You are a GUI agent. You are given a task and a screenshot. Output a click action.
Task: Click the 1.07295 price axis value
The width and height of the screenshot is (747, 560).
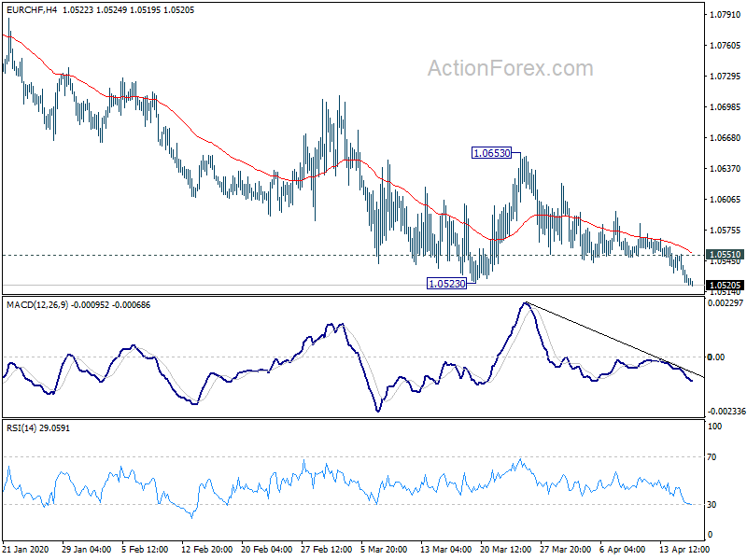pos(726,77)
